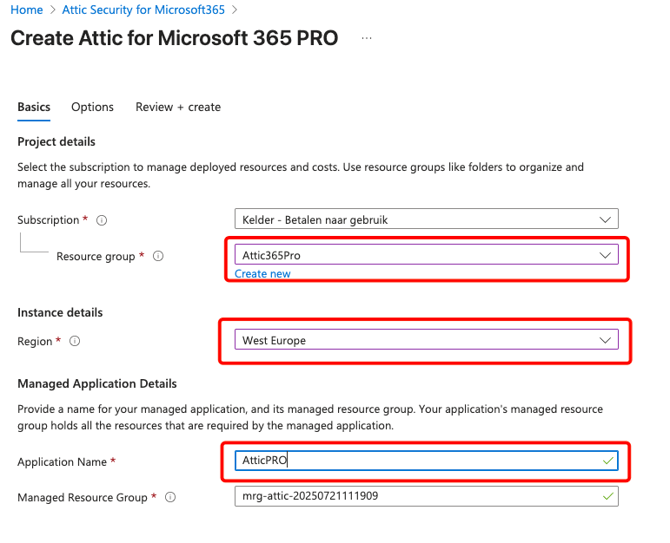Click the info icon next to Subscription
The height and width of the screenshot is (543, 670).
102,220
